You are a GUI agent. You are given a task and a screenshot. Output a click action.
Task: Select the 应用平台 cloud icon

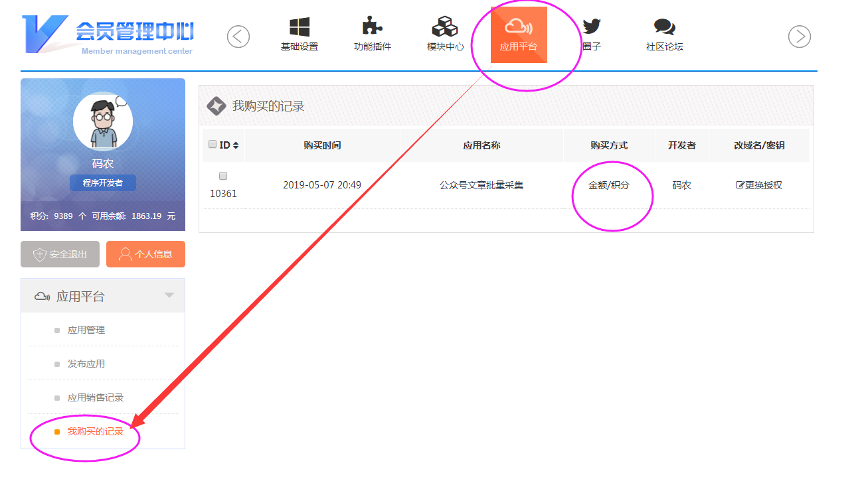tap(519, 28)
